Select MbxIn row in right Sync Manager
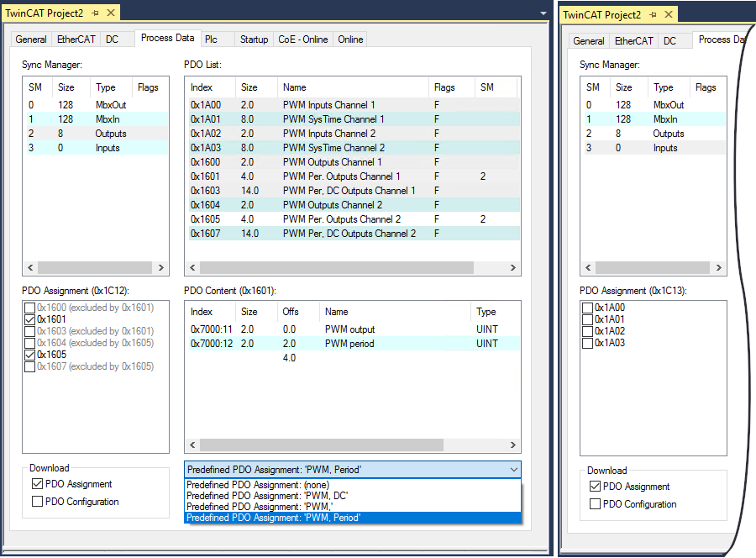Image resolution: width=756 pixels, height=558 pixels. pyautogui.click(x=654, y=119)
